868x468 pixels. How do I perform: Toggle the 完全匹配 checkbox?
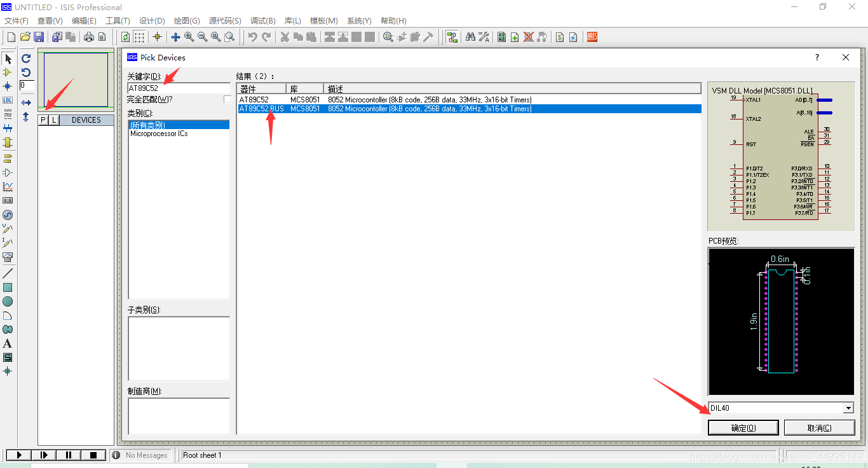click(x=227, y=99)
